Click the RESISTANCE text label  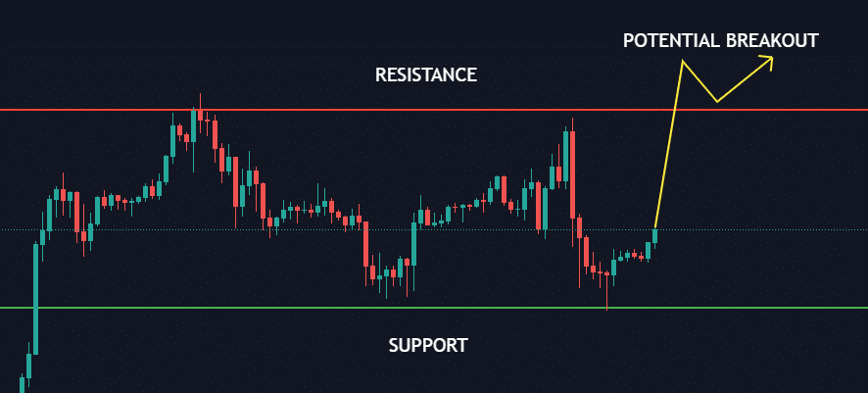click(426, 74)
